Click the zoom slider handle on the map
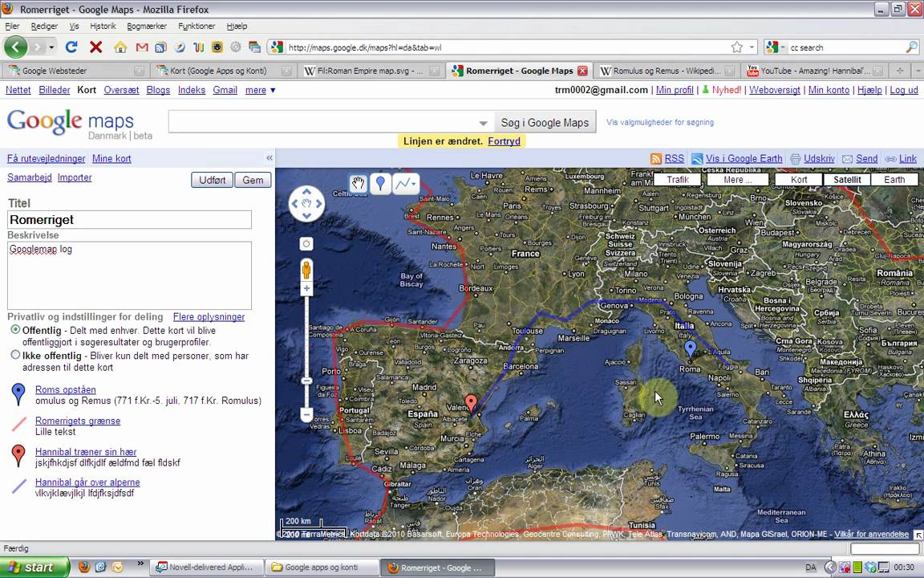924x578 pixels. click(x=306, y=381)
